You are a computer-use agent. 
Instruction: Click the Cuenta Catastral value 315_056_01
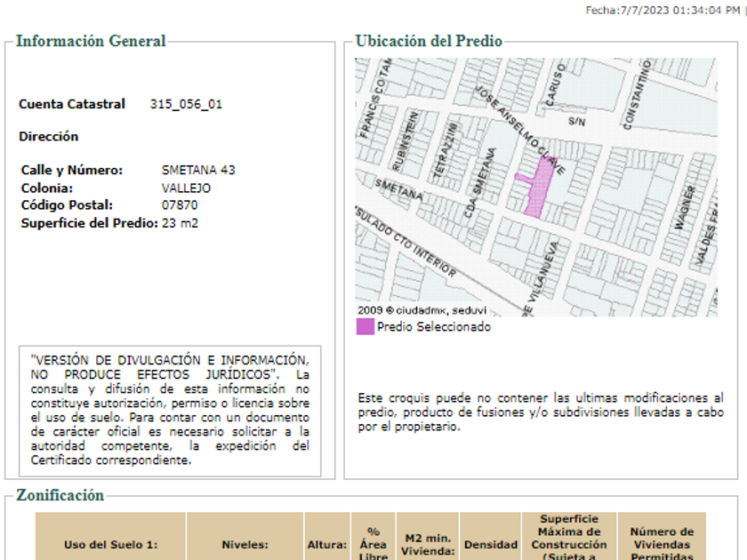(186, 104)
